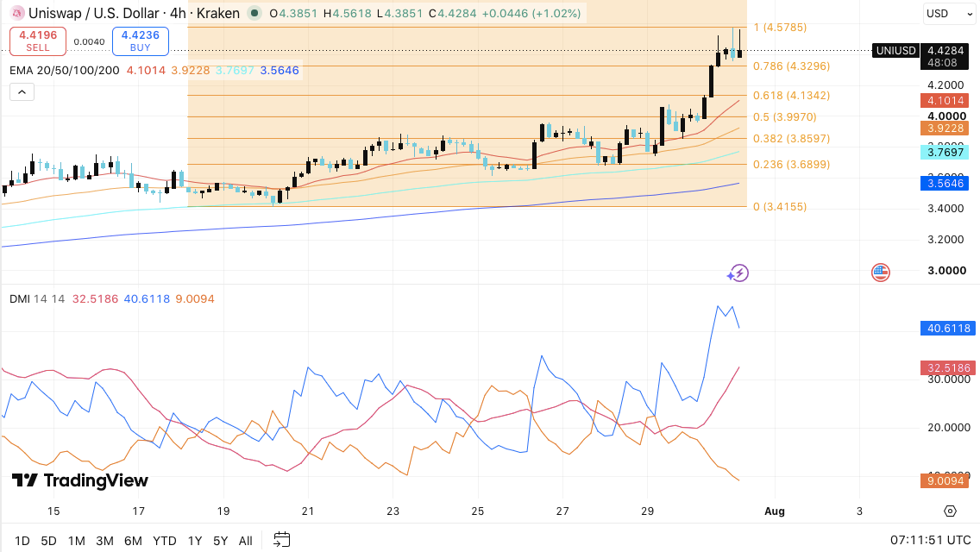
Task: Click the blue 3.5646 scale tag
Action: [945, 183]
